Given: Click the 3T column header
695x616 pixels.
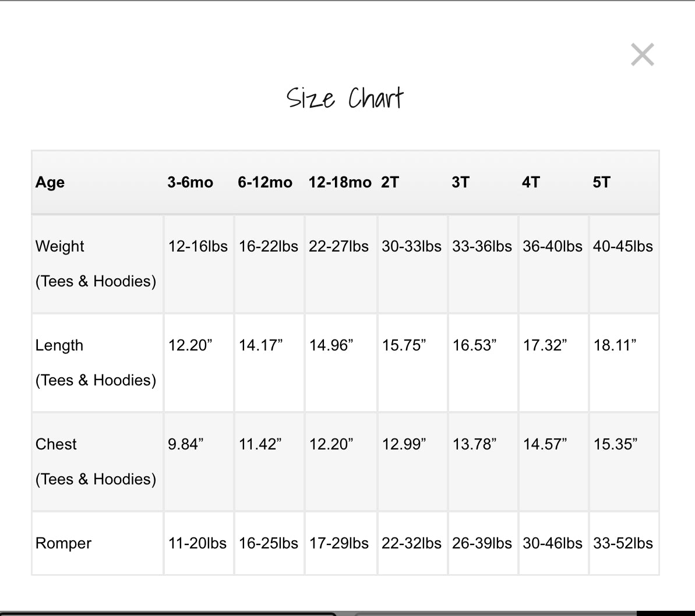Looking at the screenshot, I should 460,182.
